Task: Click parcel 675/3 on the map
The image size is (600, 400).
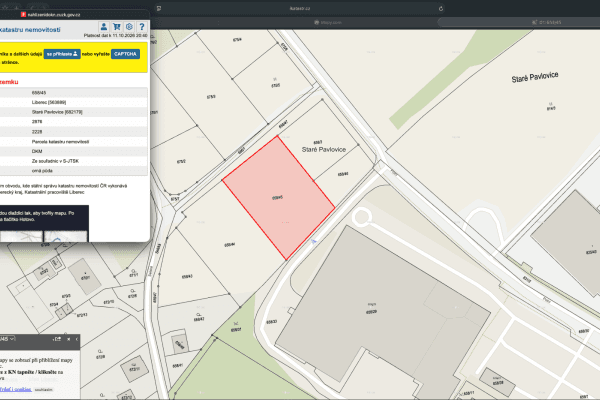Action: click(211, 97)
